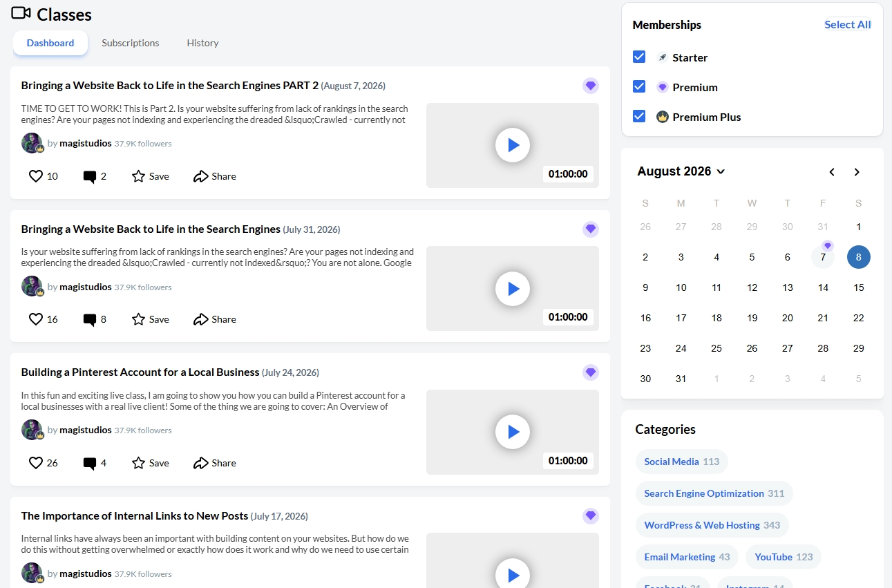
Task: Play the July 31 class video
Action: (x=513, y=288)
